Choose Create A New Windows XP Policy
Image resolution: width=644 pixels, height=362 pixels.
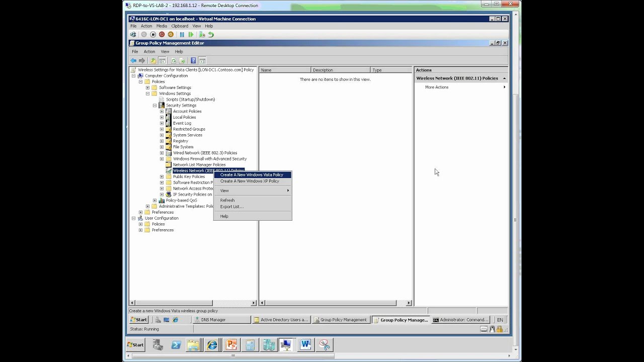pyautogui.click(x=253, y=181)
